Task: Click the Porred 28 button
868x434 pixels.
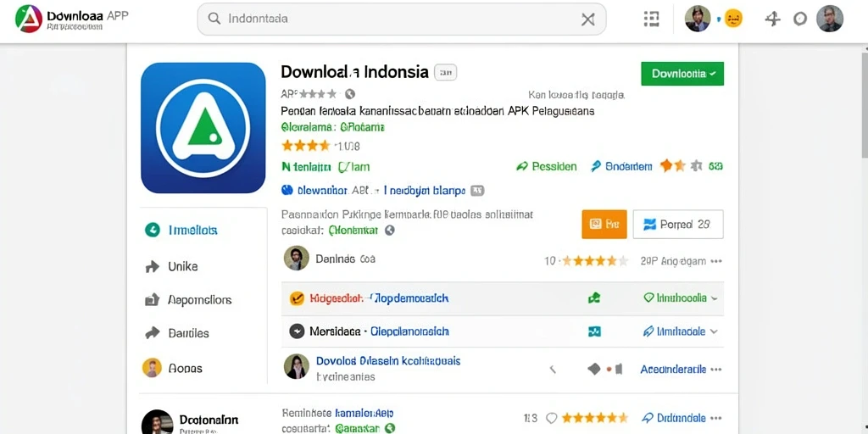Action: click(x=677, y=224)
